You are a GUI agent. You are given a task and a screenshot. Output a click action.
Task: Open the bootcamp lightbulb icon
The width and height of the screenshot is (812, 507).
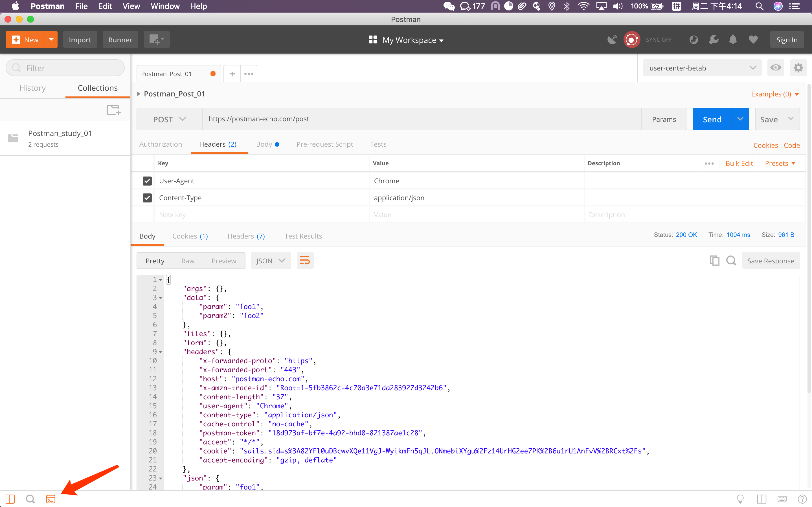[740, 499]
